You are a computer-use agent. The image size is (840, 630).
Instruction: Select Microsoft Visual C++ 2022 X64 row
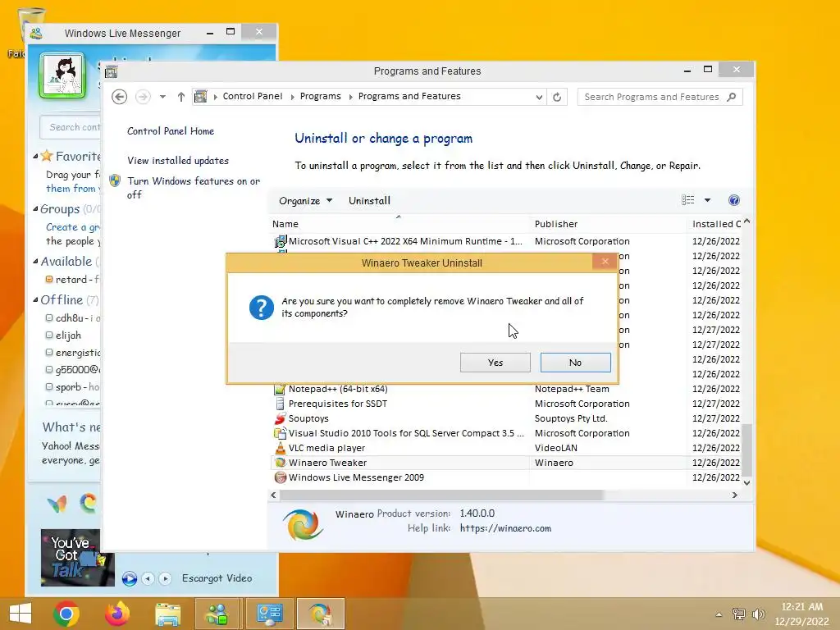505,242
